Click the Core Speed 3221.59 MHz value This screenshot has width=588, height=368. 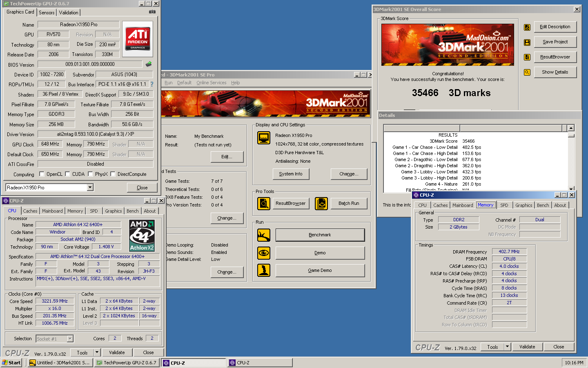[55, 301]
